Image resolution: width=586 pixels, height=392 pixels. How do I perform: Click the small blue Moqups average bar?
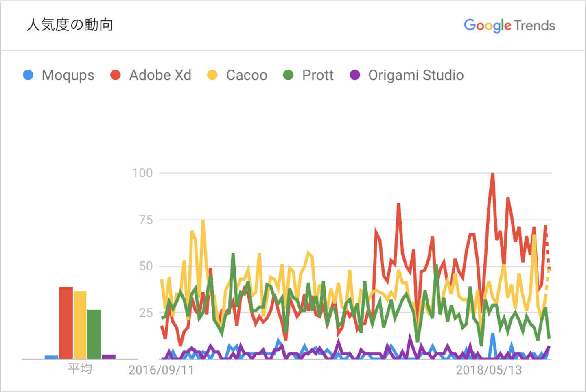(x=52, y=357)
